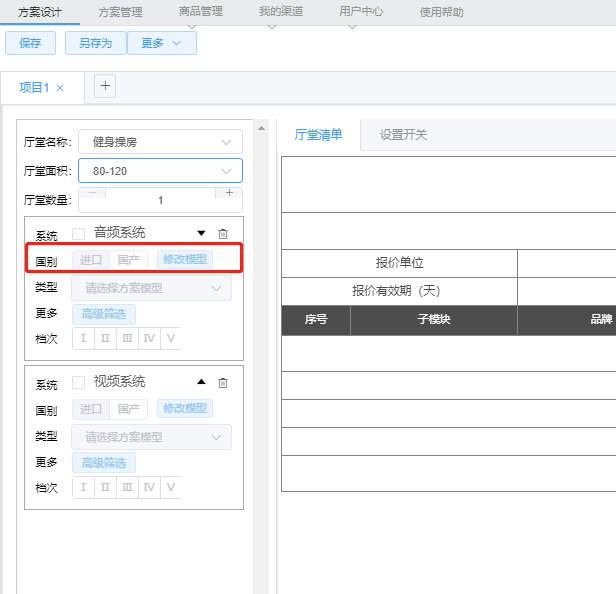
Task: Open the 我的渠道 menu
Action: tap(281, 11)
